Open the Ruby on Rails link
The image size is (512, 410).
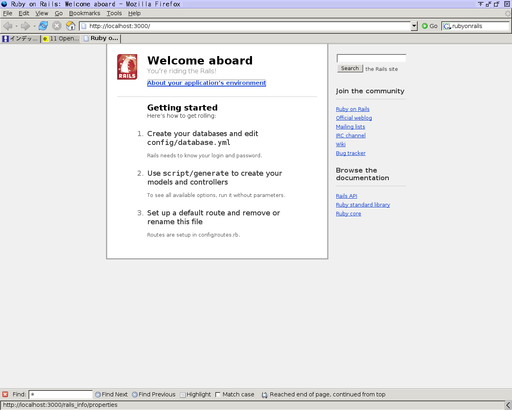[352, 109]
